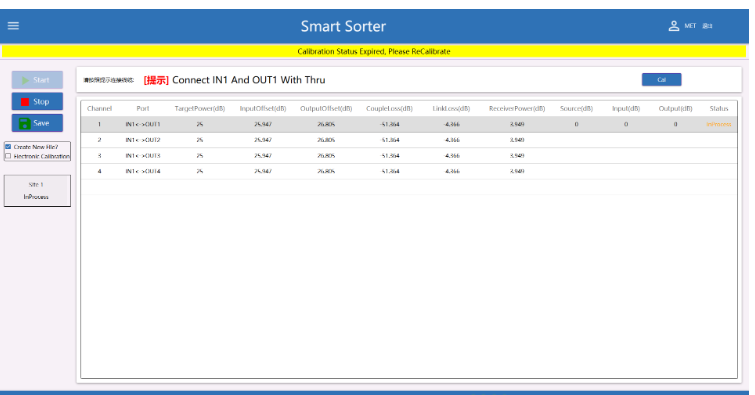Click the user account icon
Viewport: 755px width, 395px height.
674,26
